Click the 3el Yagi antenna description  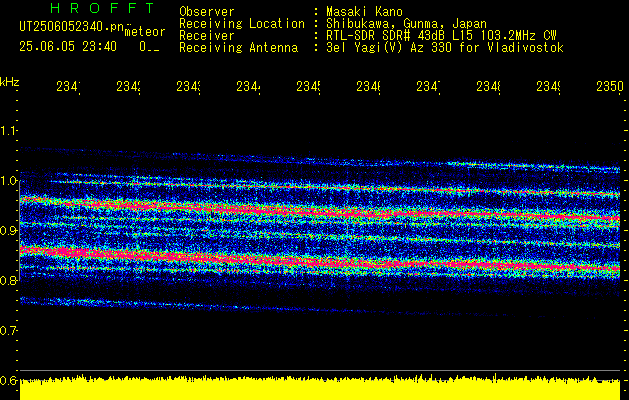pyautogui.click(x=445, y=48)
